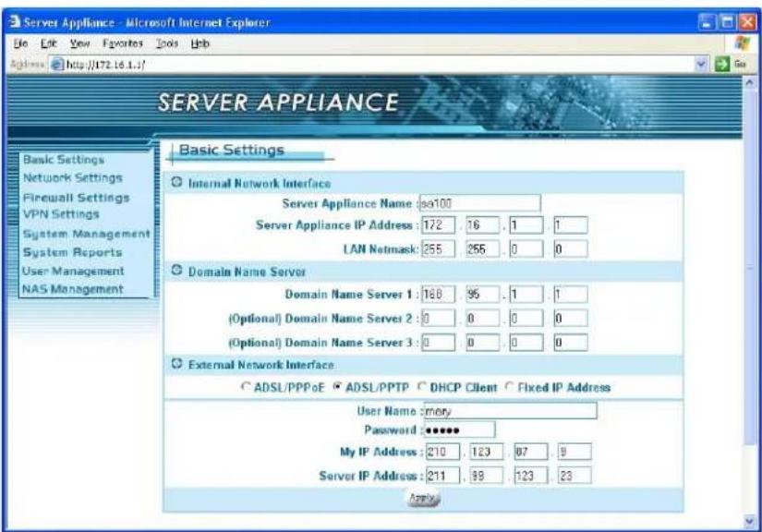Click the SERVER APPLIANCE banner title
The height and width of the screenshot is (532, 762).
[278, 102]
